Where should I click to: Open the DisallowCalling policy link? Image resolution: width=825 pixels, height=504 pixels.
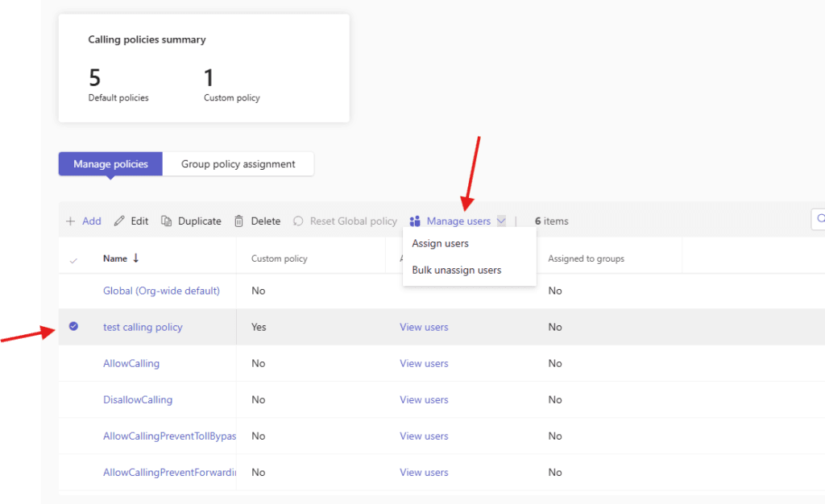[x=138, y=399]
